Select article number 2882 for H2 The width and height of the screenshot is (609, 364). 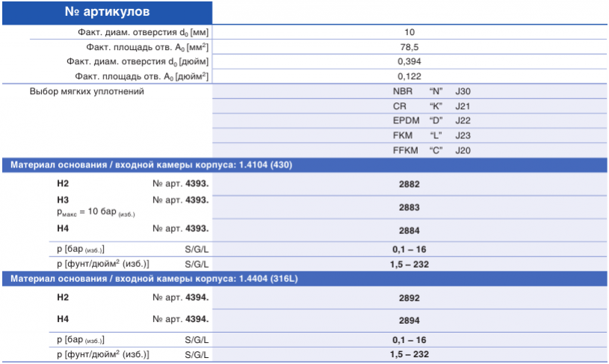(409, 184)
